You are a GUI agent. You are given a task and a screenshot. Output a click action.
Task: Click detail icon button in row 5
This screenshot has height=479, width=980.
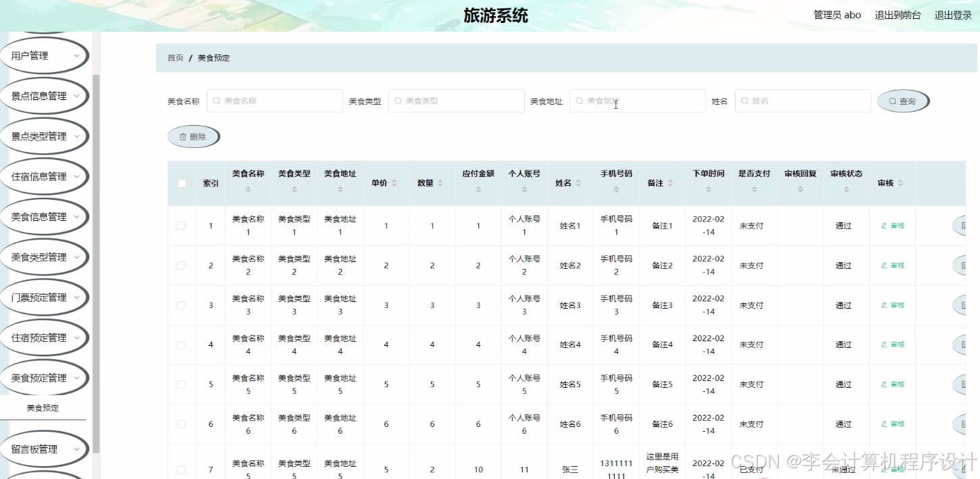tap(960, 384)
